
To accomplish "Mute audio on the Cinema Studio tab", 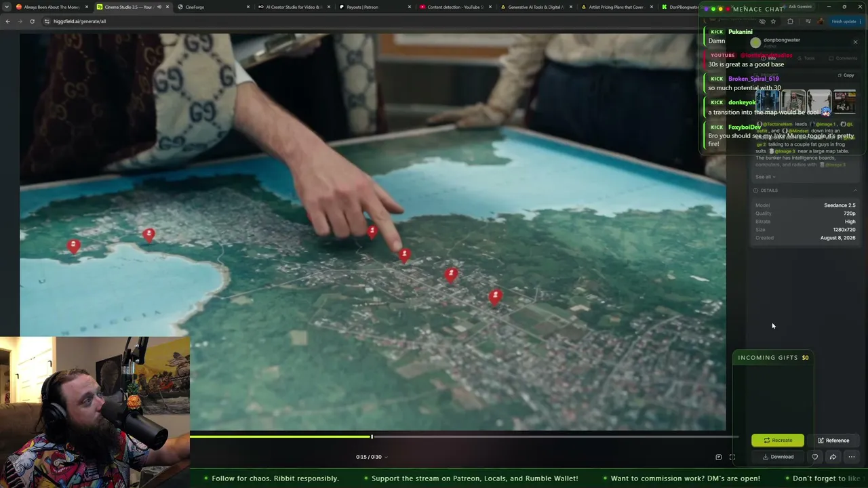I will click(159, 7).
